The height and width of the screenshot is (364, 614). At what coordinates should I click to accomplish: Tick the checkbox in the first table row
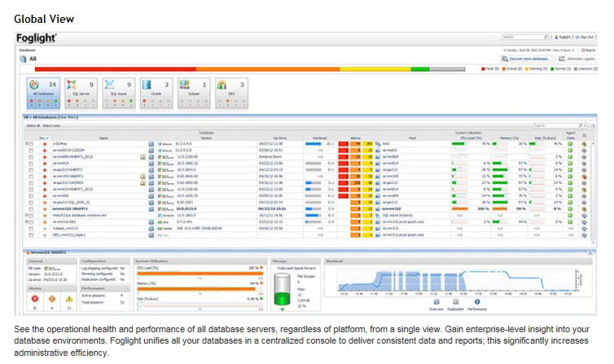pos(31,144)
